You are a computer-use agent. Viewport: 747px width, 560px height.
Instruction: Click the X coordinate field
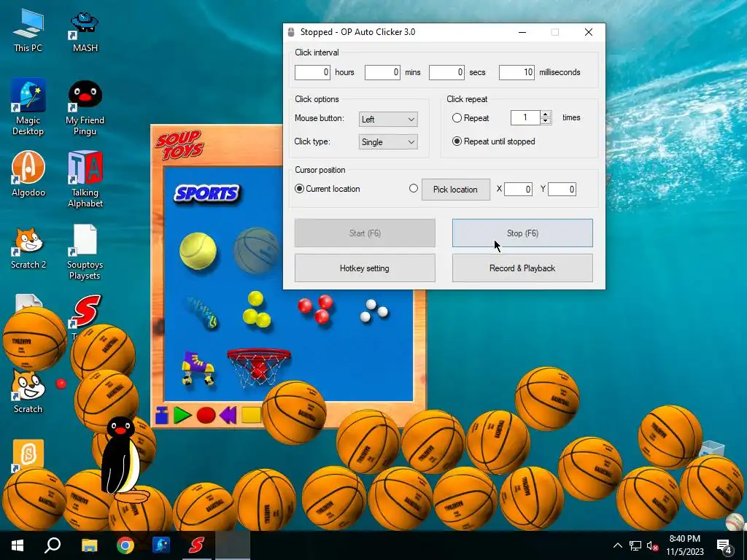[x=519, y=189]
